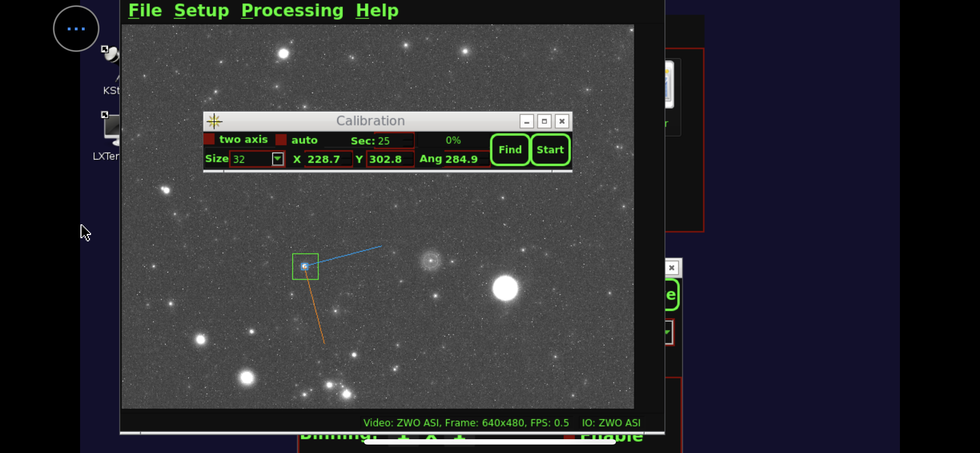Open the File menu
This screenshot has width=980, height=453.
coord(145,10)
